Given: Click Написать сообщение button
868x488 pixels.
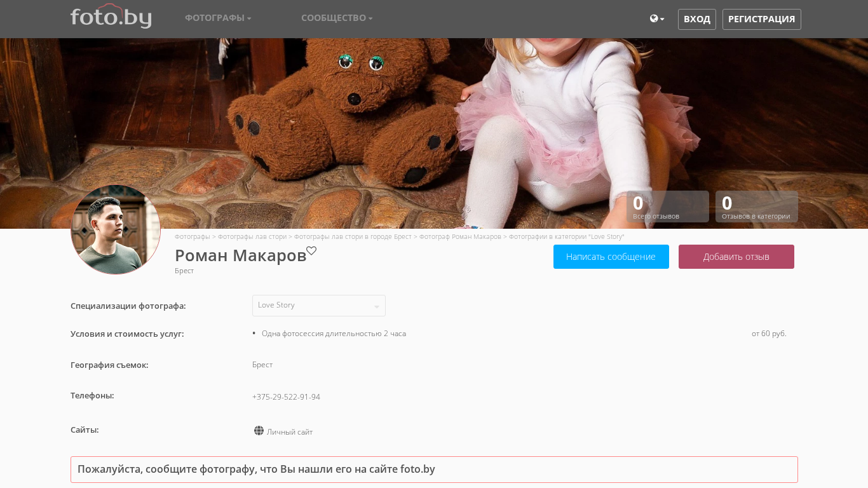Looking at the screenshot, I should click(611, 257).
